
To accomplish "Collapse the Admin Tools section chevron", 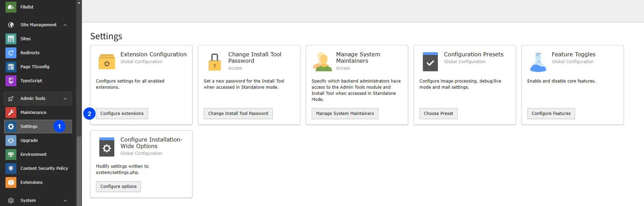I will click(65, 99).
